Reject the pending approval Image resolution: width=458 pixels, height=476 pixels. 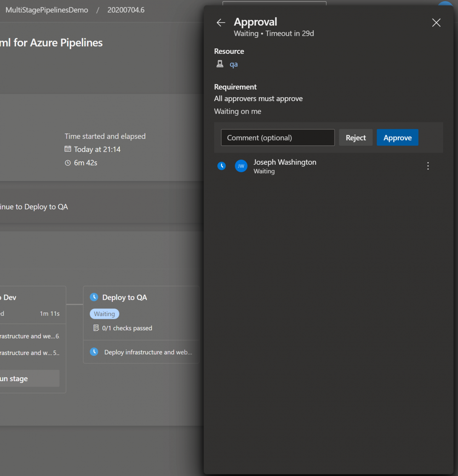pos(355,137)
